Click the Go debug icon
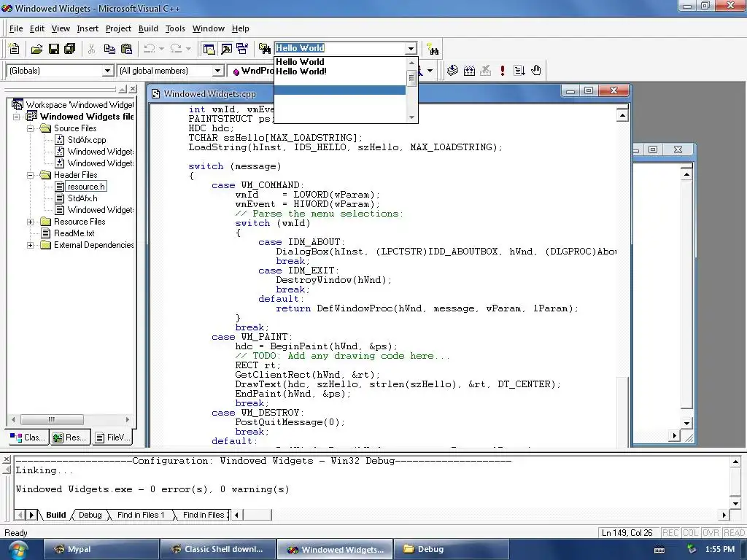747x560 pixels. pyautogui.click(x=519, y=71)
